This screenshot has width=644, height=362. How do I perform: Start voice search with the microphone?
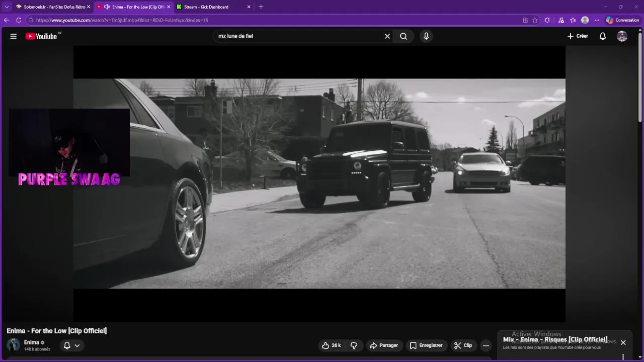[x=426, y=36]
